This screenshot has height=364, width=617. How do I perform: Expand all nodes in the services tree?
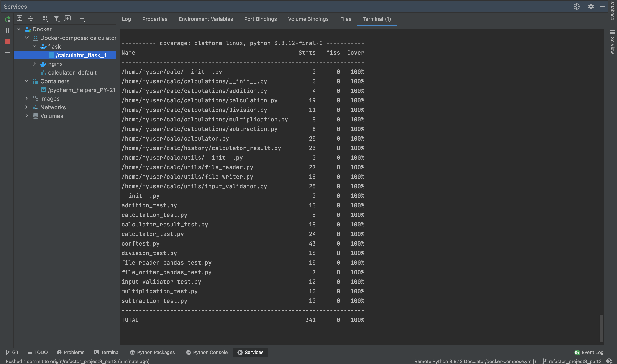tap(20, 18)
